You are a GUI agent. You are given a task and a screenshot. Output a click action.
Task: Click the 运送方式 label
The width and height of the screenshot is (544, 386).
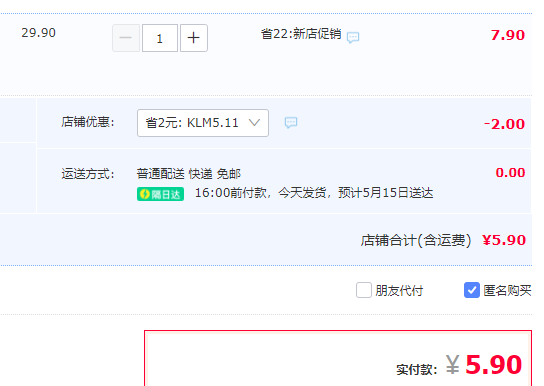(x=88, y=174)
